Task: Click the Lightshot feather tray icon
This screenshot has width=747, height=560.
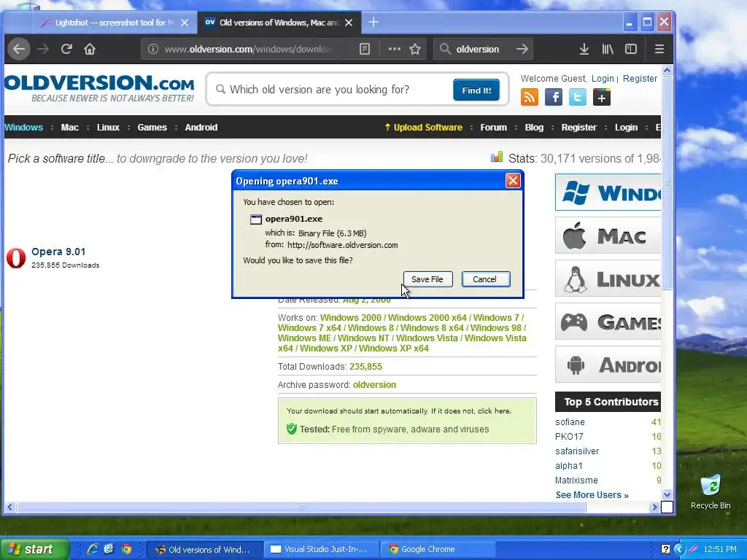Action: tap(693, 549)
